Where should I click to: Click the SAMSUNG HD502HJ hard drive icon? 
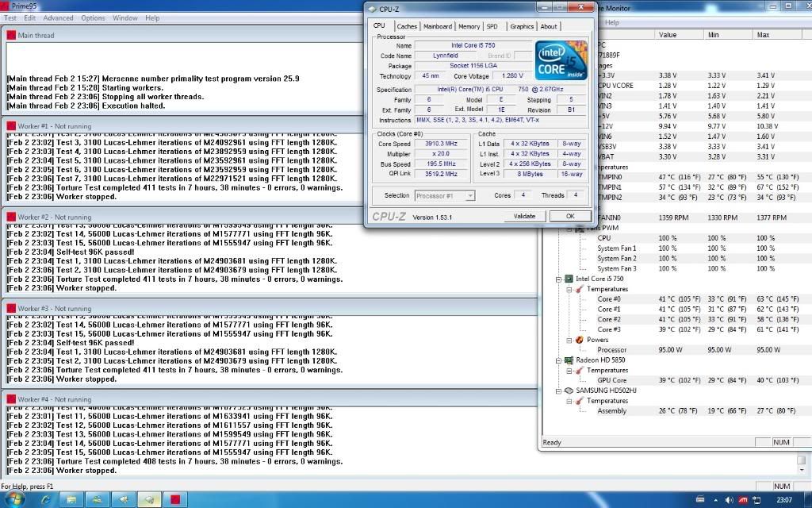point(569,391)
